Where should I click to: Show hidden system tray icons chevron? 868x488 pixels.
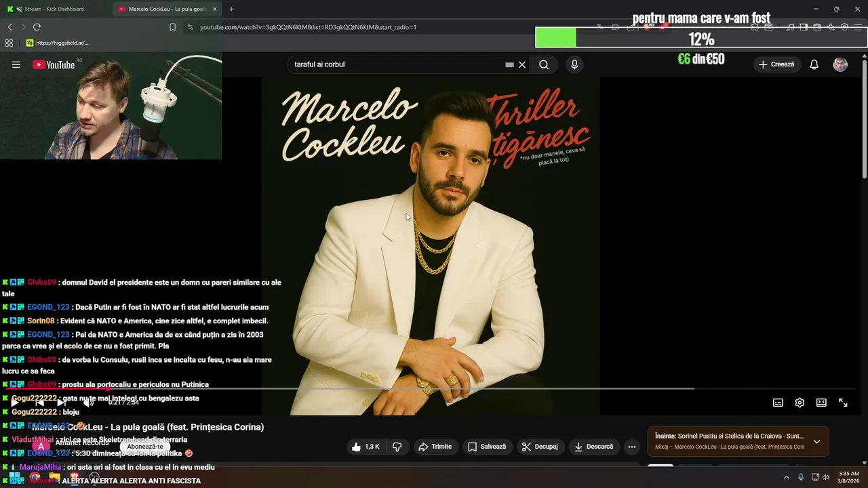786,477
